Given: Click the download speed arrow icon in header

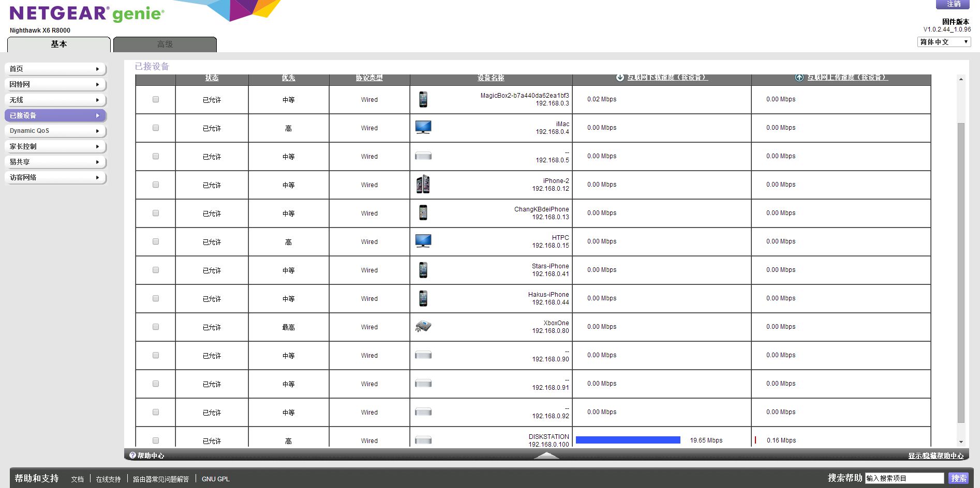Looking at the screenshot, I should [x=620, y=78].
